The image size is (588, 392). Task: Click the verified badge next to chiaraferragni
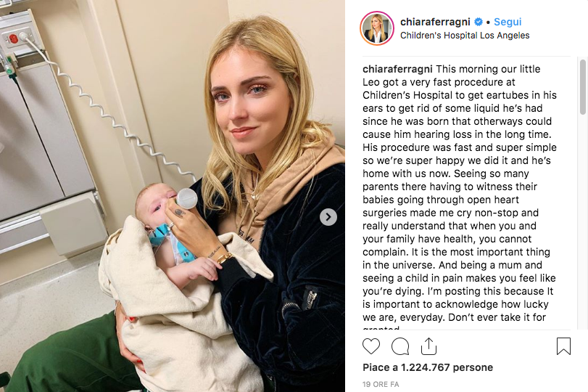click(479, 23)
